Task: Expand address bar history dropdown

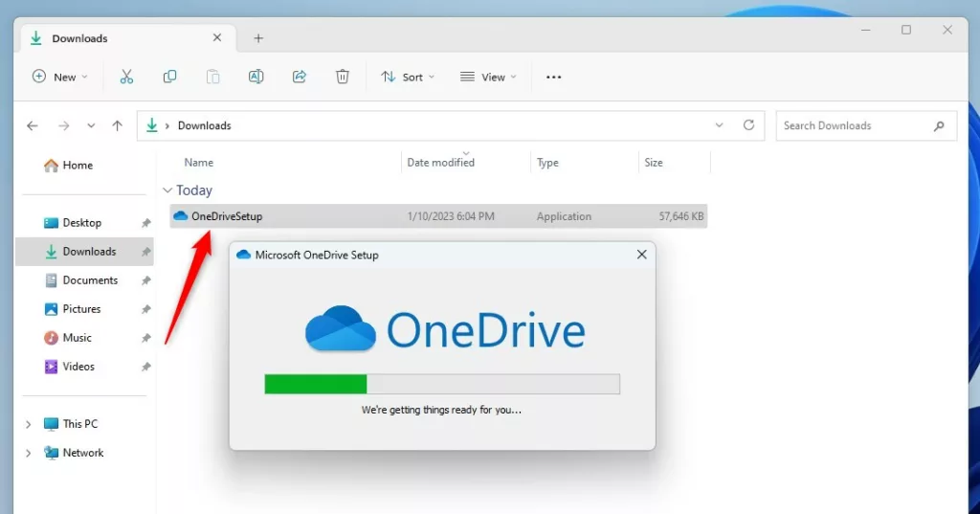Action: coord(720,125)
